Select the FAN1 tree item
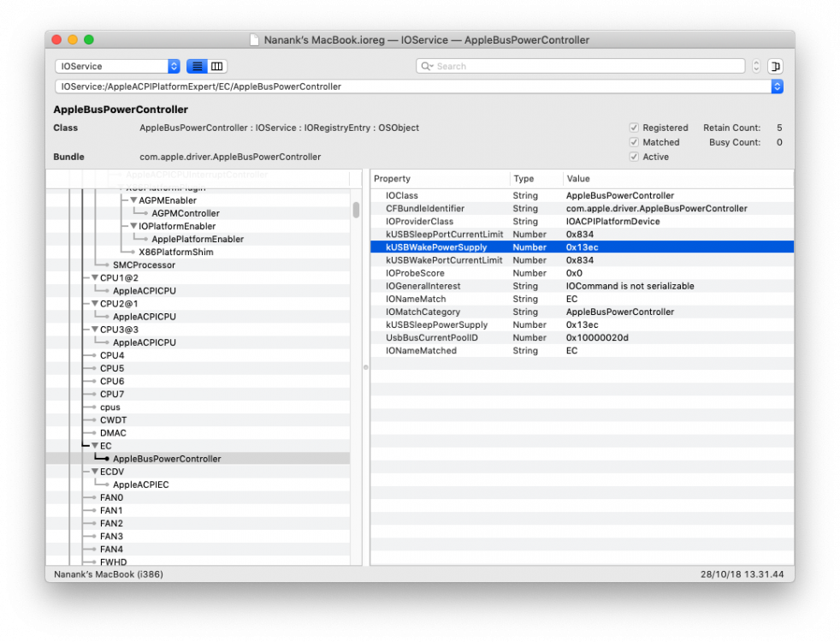The height and width of the screenshot is (642, 840). click(x=111, y=510)
